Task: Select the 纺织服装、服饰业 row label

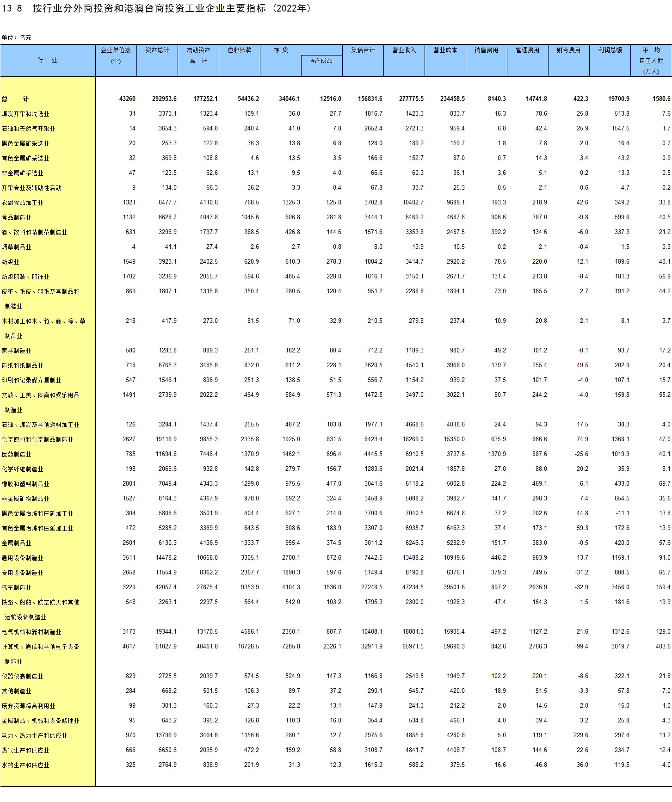Action: pyautogui.click(x=25, y=277)
